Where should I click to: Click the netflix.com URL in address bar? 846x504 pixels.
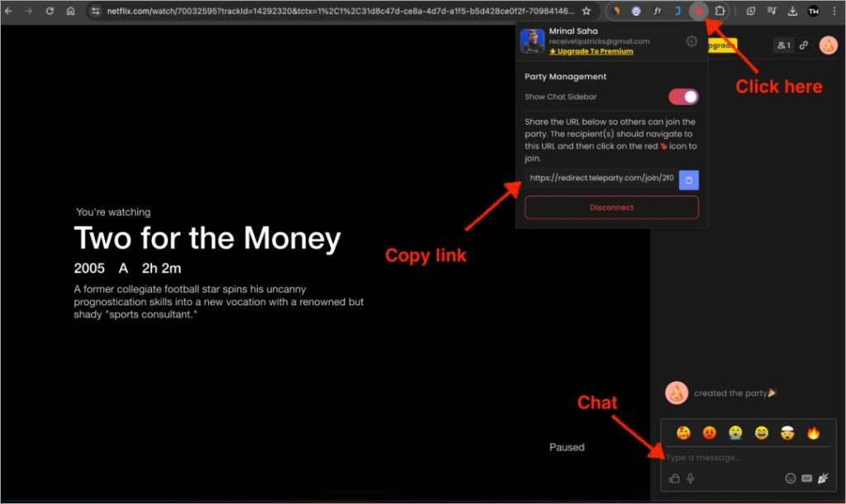pyautogui.click(x=340, y=11)
